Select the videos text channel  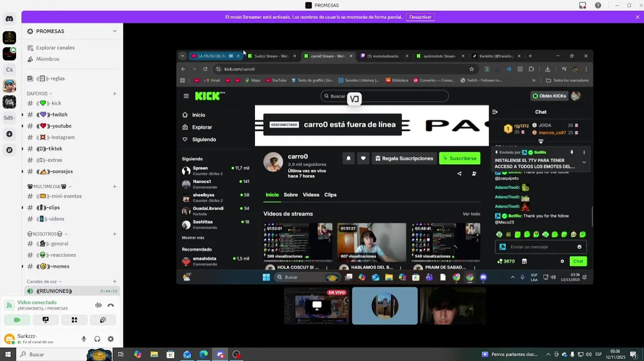coord(72,219)
